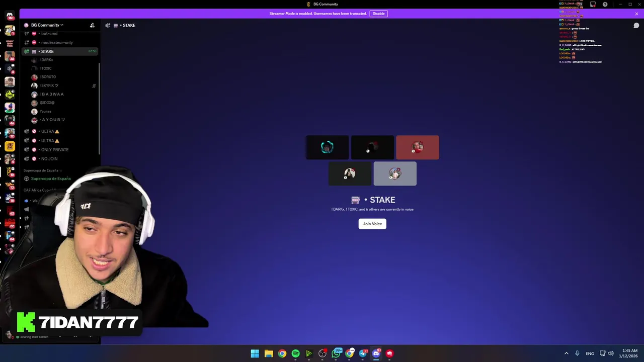The width and height of the screenshot is (644, 362).
Task: Open WhatsApp from taskbar
Action: (336, 353)
